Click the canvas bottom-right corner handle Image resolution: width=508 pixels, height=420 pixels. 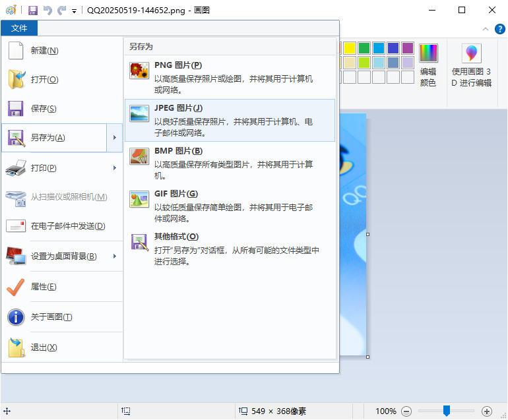(x=367, y=357)
